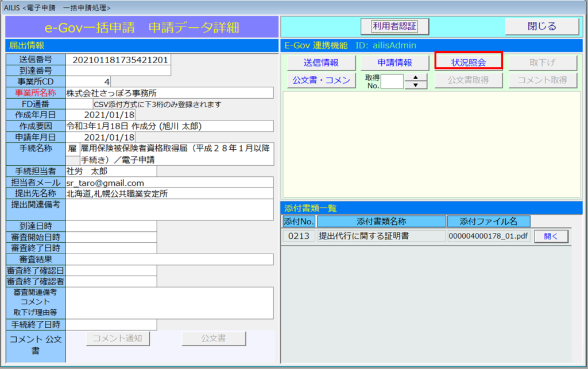Click the 提出先名称 field
This screenshot has height=369, width=588.
[169, 194]
